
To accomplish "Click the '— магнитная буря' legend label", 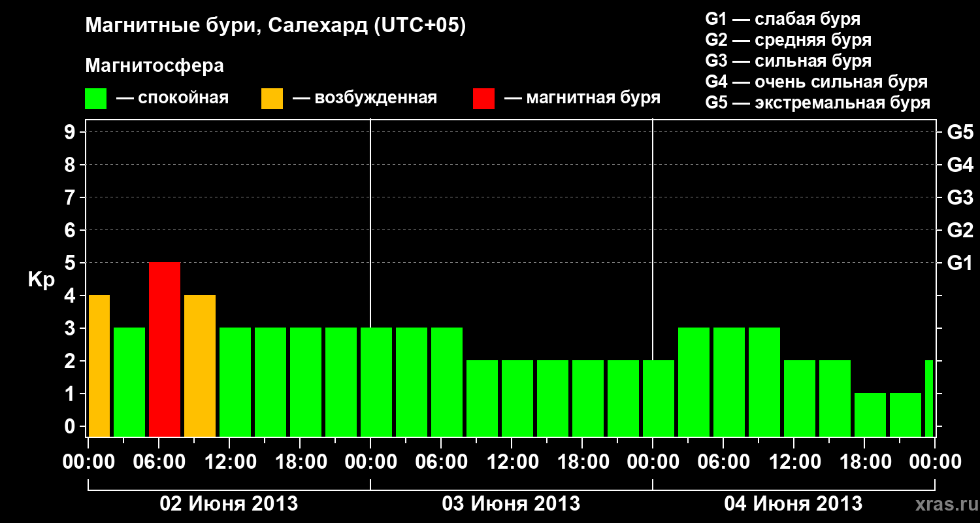I will (582, 99).
